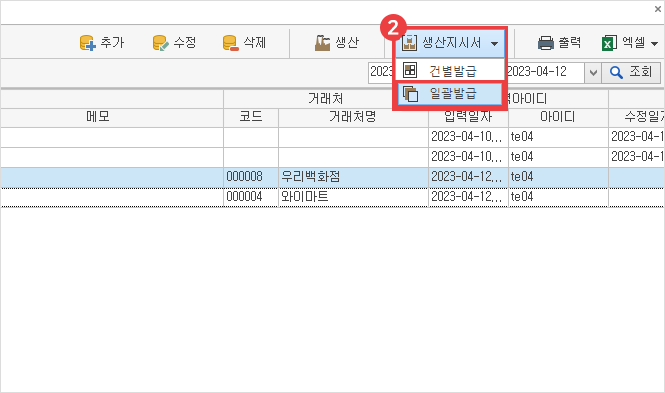Click the 코드 column header
665x393 pixels.
[x=251, y=117]
